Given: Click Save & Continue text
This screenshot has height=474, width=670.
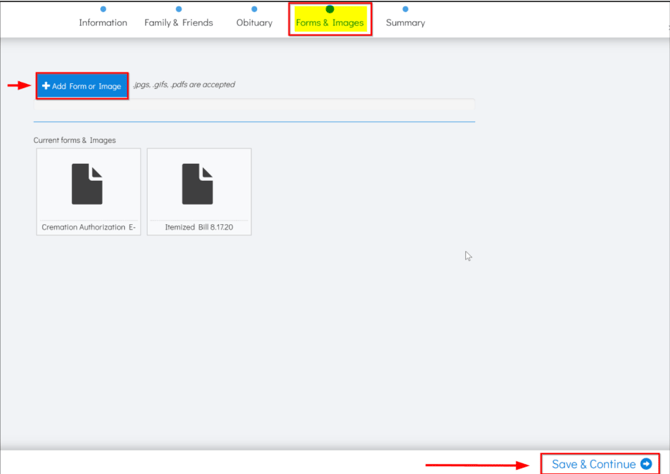Looking at the screenshot, I should click(x=594, y=464).
